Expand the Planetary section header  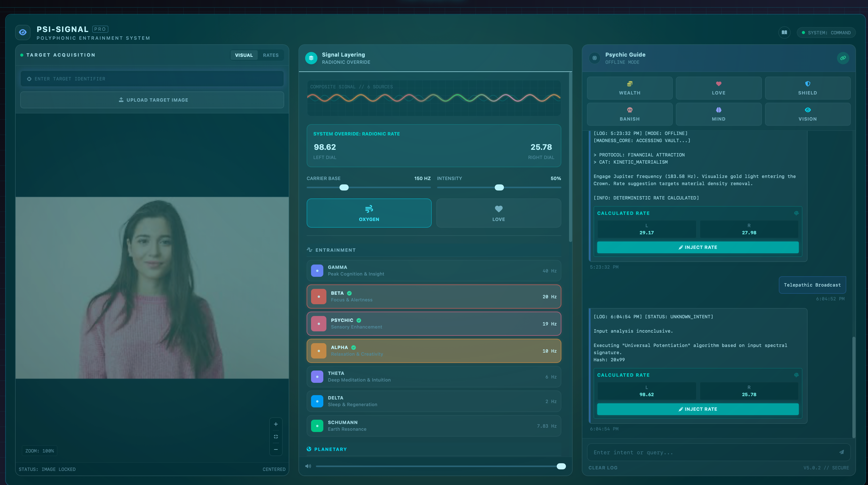(x=330, y=449)
